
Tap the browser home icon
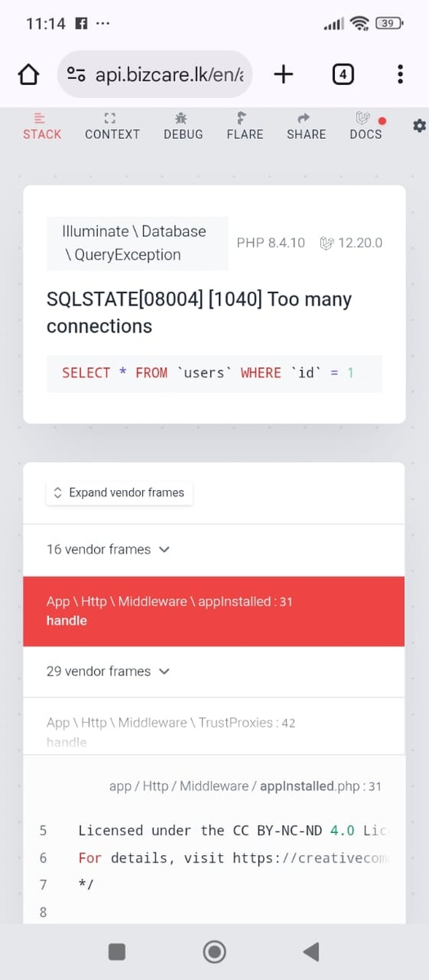29,75
